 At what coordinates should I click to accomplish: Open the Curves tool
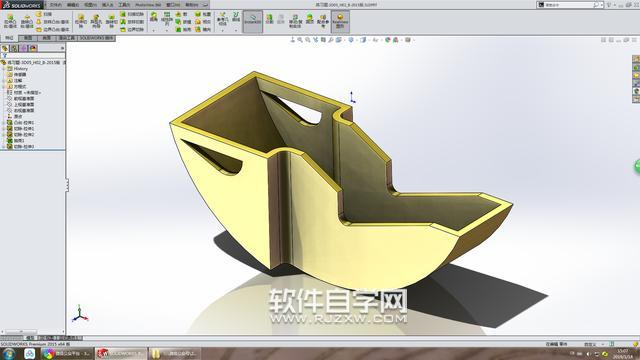(236, 17)
